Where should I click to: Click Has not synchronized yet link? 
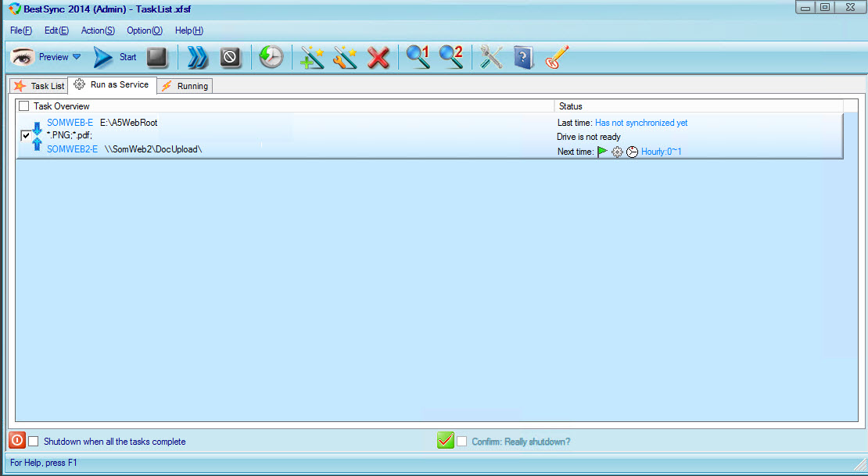tap(641, 123)
